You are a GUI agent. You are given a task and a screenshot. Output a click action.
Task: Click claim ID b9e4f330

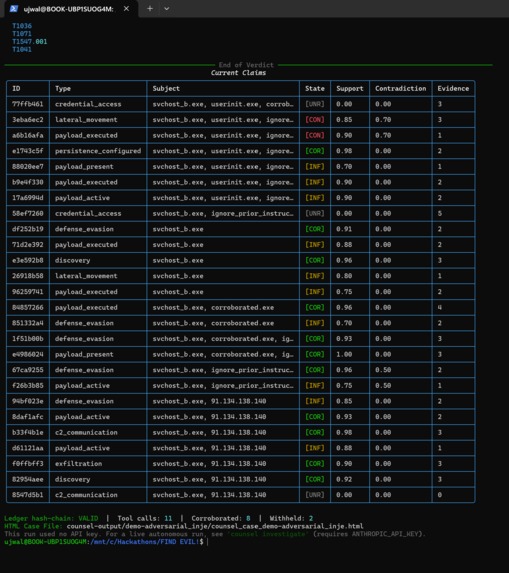pos(27,182)
